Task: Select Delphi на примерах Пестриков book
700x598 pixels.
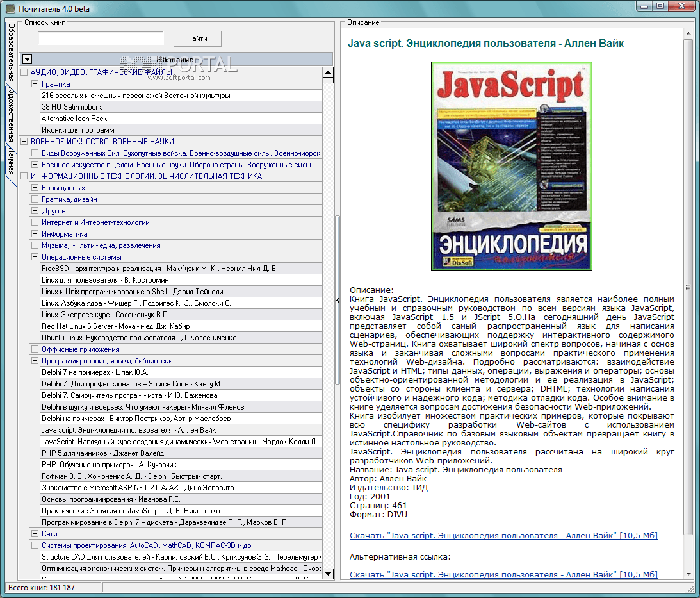Action: click(181, 419)
